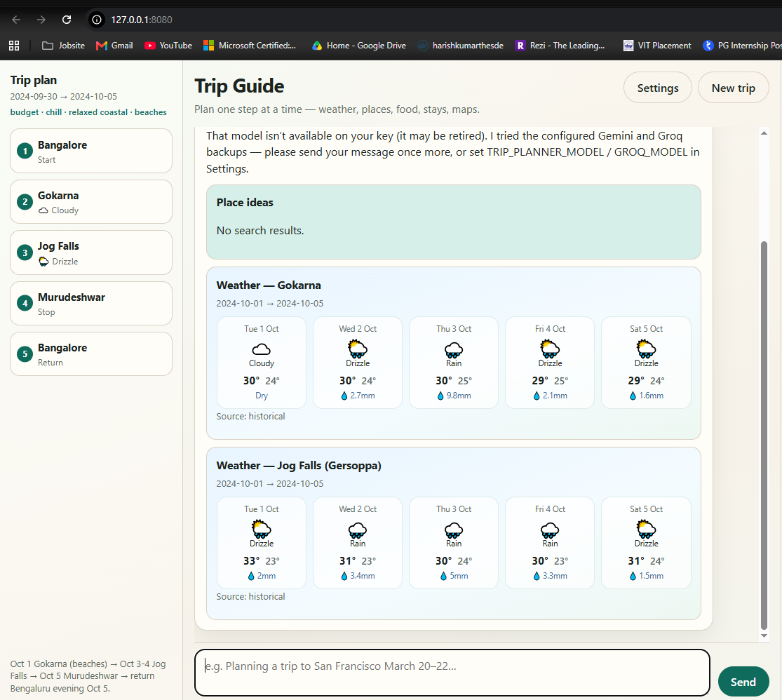The image size is (782, 700).
Task: Click the browser forward arrow
Action: coord(41,20)
